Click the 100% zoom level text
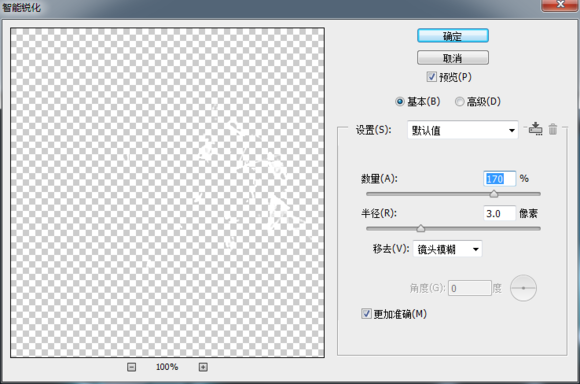This screenshot has height=384, width=580. tap(167, 367)
